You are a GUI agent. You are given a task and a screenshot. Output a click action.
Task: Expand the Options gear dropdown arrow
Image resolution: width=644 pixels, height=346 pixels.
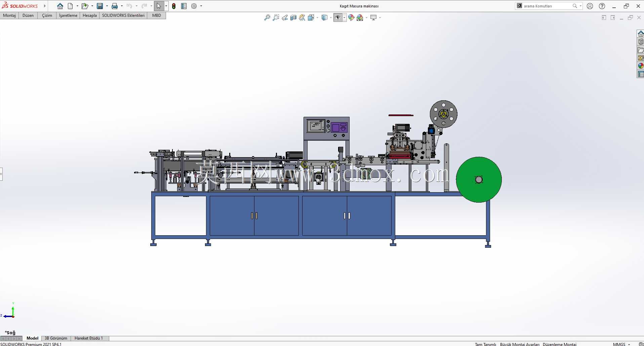pos(201,6)
